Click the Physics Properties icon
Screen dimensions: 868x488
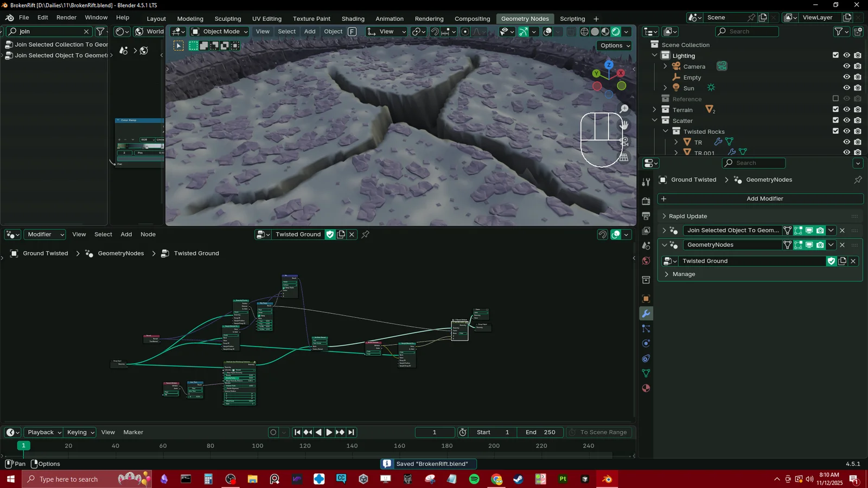click(x=646, y=344)
